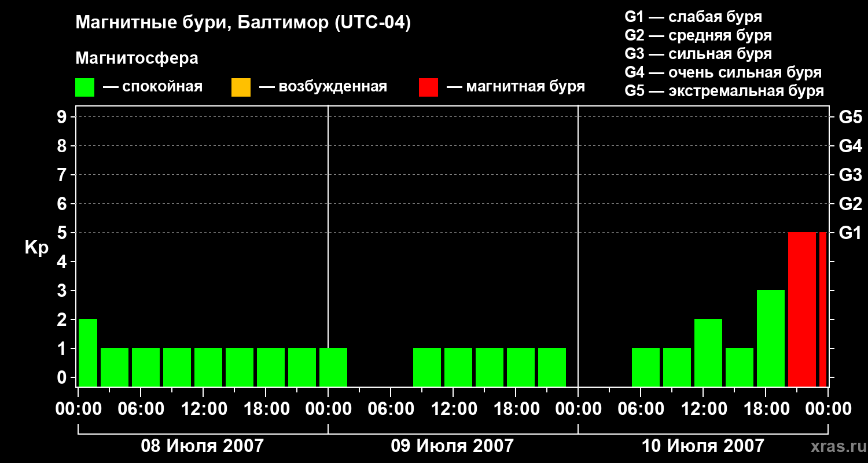The width and height of the screenshot is (868, 463).
Task: Click the Kp 1 bar starting 00:00 on 09 July
Action: (333, 367)
